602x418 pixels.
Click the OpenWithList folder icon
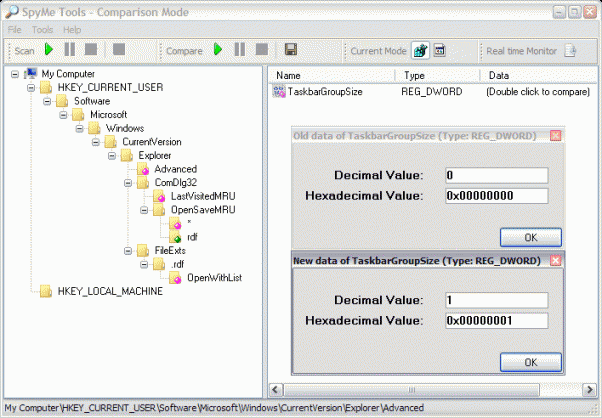(x=175, y=278)
